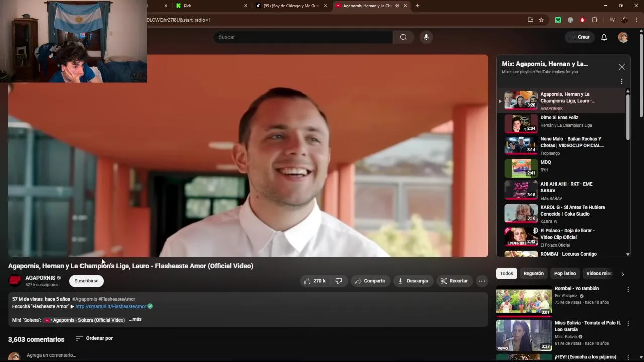Open the green extension icon in toolbar

pyautogui.click(x=558, y=20)
